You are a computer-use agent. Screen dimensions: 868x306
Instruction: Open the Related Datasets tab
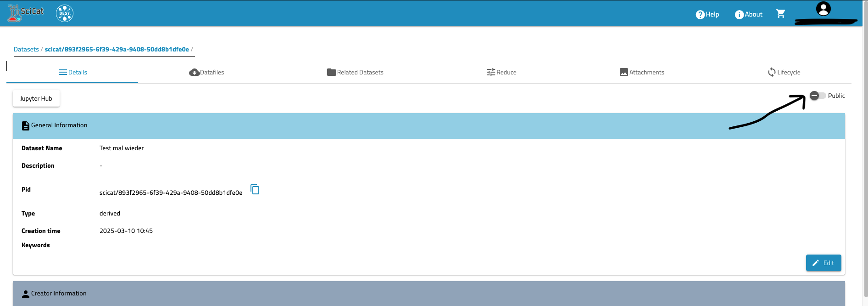click(355, 73)
